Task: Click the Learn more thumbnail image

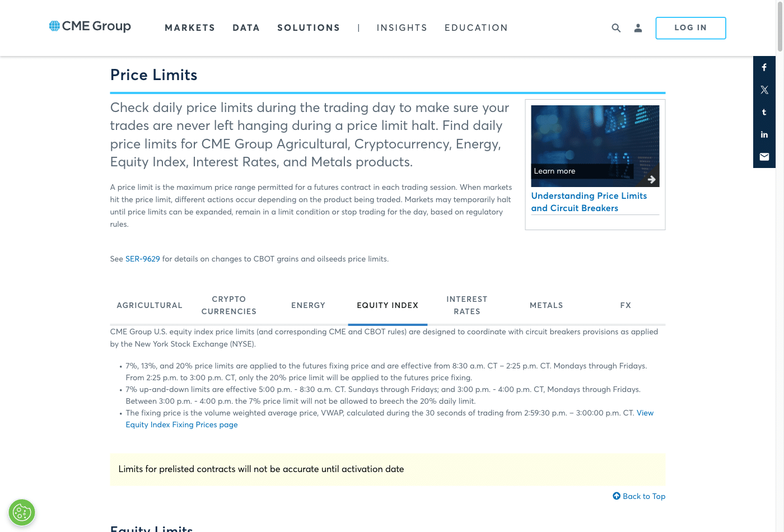Action: (x=595, y=146)
